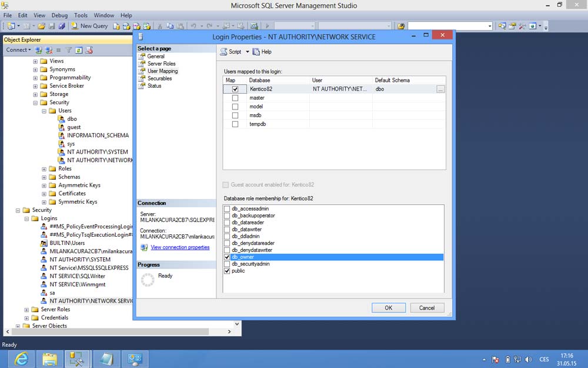Viewport: 588px width, 368px height.
Task: Click the ellipsis button for Default Schema
Action: [x=440, y=89]
